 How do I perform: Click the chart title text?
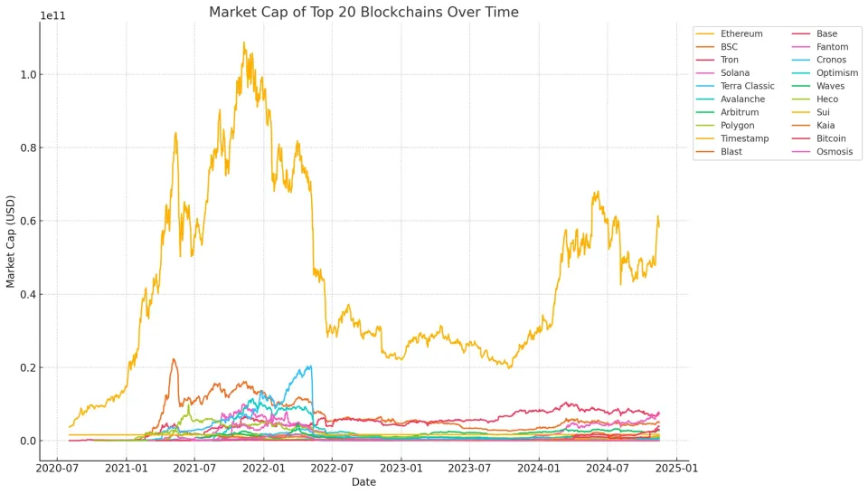pos(363,12)
